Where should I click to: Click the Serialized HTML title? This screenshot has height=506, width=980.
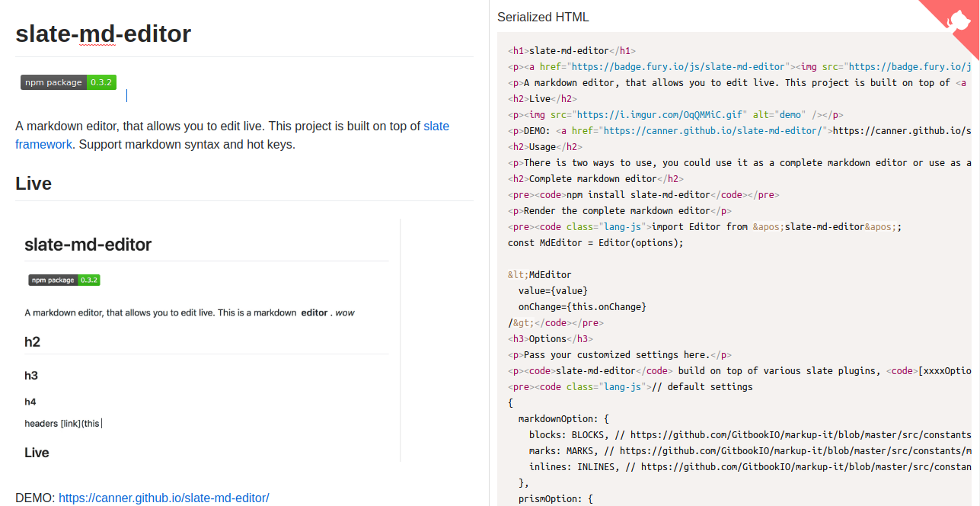coord(543,17)
